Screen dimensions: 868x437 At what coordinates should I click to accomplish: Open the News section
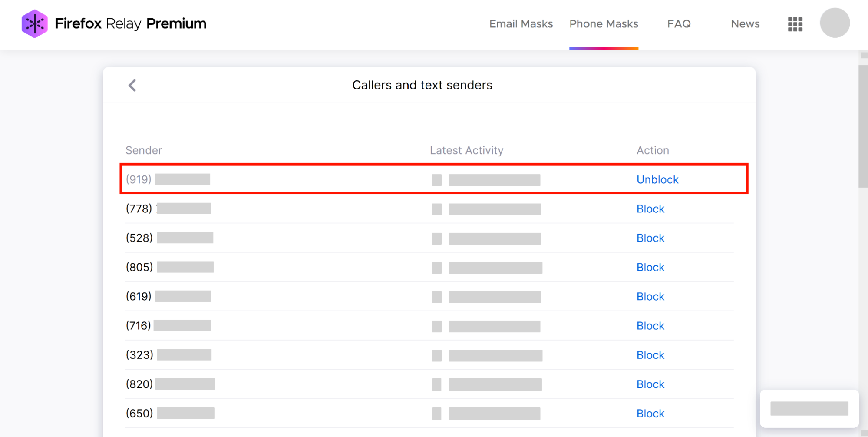(x=745, y=24)
